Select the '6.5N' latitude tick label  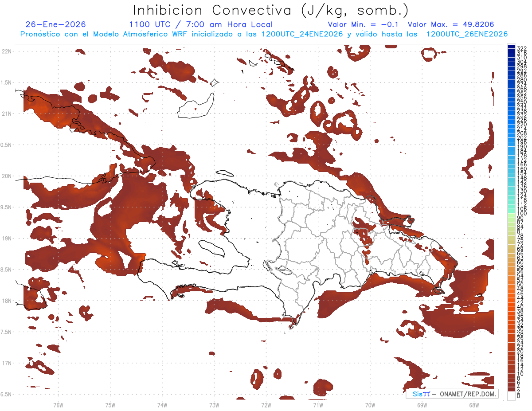(x=6, y=394)
